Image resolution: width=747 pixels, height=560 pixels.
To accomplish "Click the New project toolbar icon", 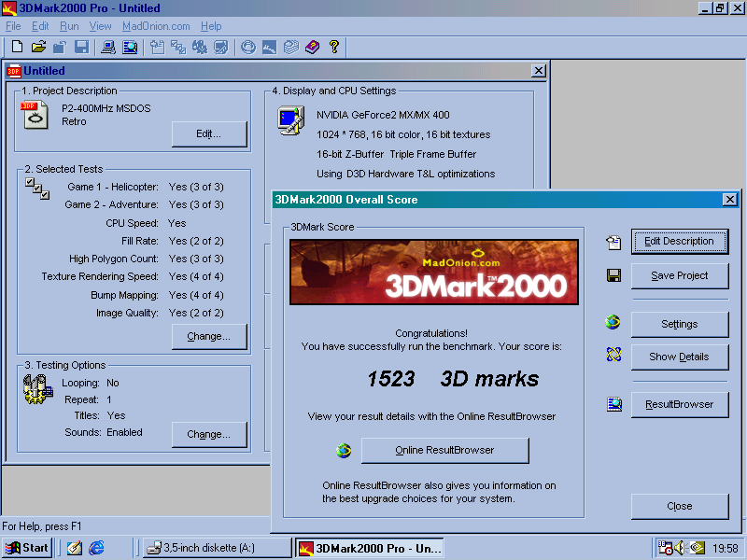I will 17,47.
